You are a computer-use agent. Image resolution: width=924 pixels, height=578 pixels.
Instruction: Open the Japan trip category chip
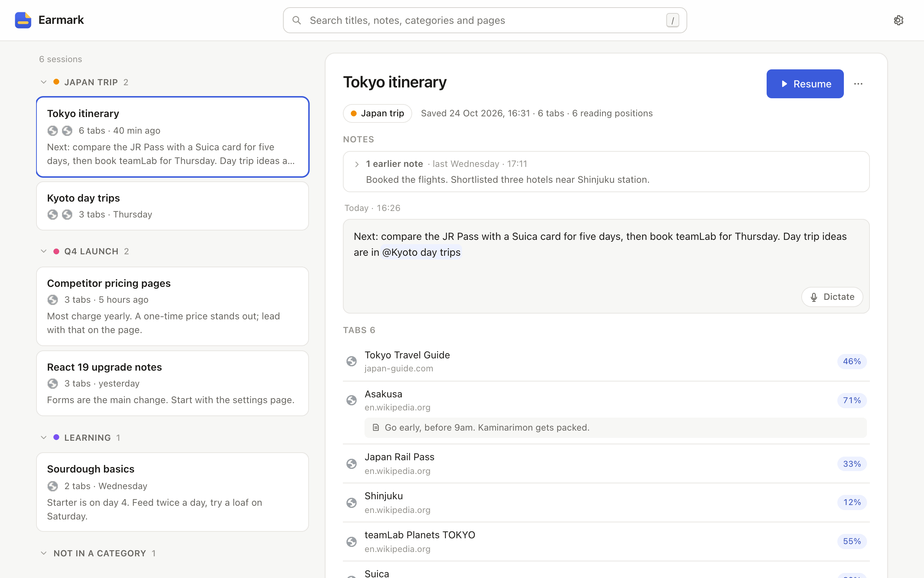tap(377, 113)
